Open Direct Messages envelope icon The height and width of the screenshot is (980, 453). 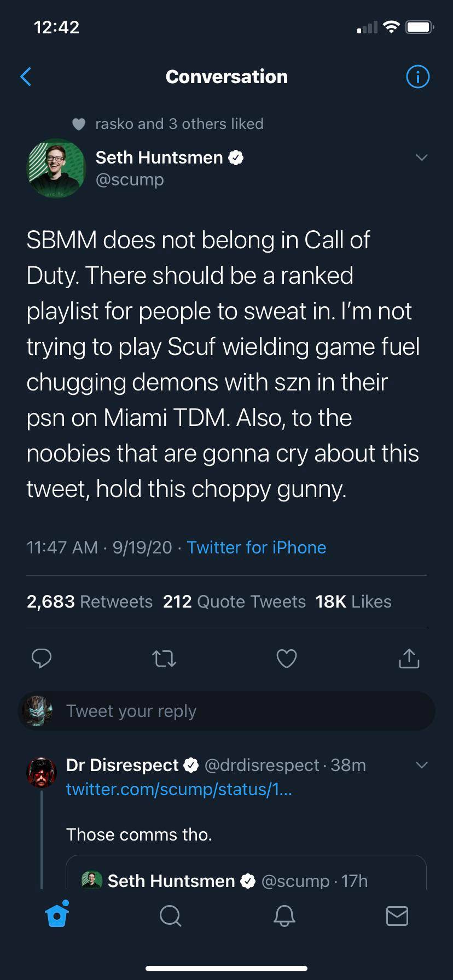pyautogui.click(x=397, y=916)
